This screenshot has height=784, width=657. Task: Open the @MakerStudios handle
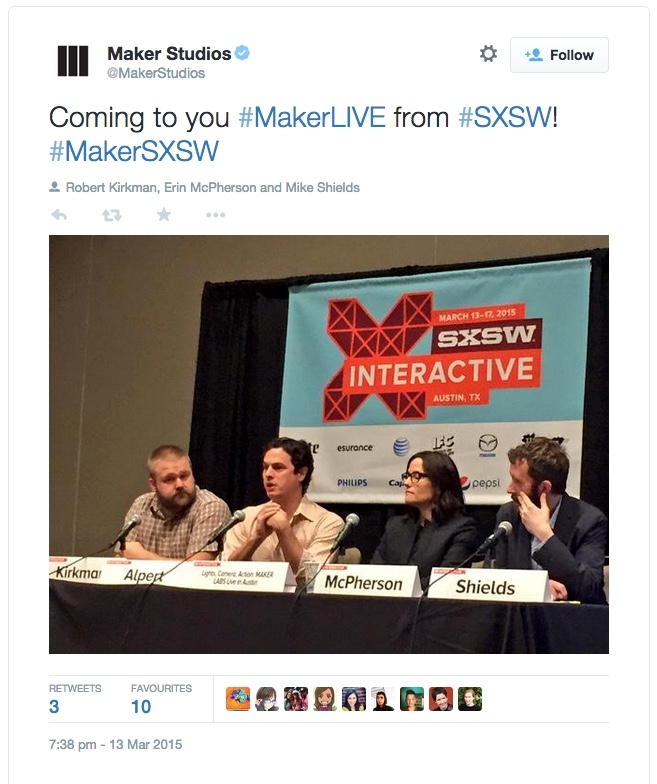pos(156,73)
